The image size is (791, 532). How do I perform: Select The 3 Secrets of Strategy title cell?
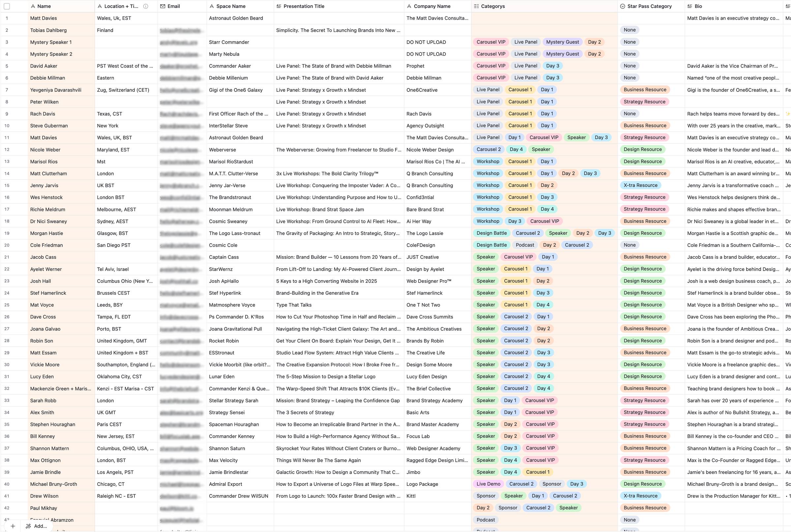(339, 412)
